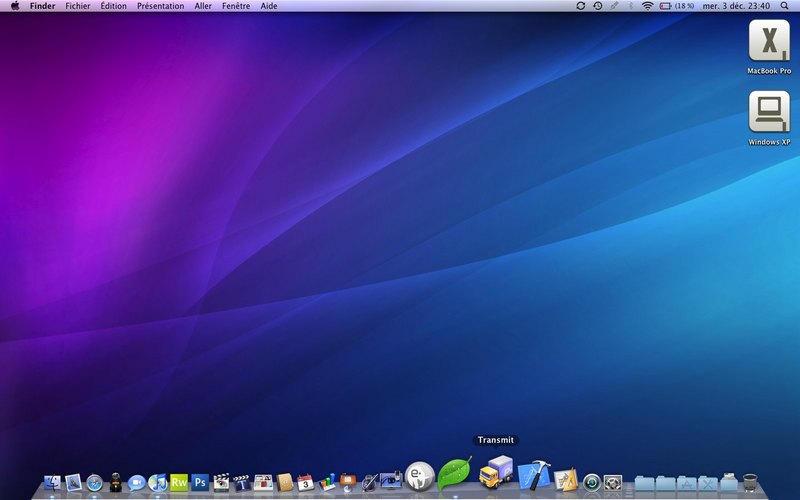Open iTunes from the Dock

coord(158,482)
